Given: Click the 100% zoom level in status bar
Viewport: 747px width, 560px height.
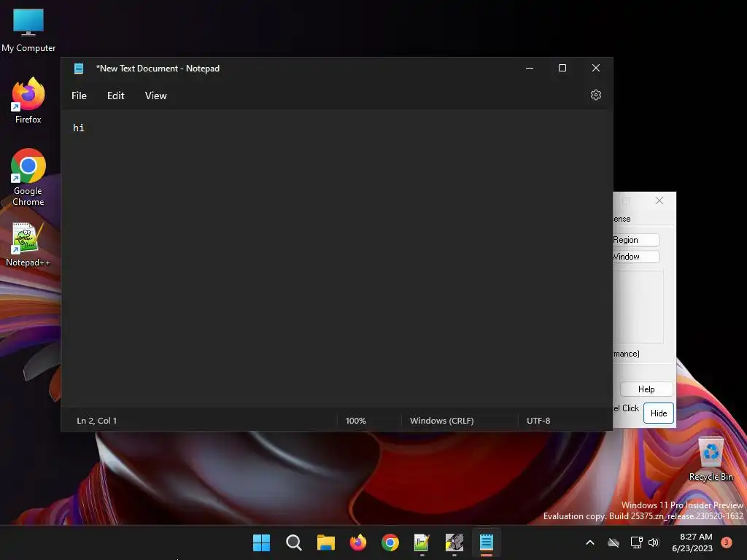Looking at the screenshot, I should (356, 421).
